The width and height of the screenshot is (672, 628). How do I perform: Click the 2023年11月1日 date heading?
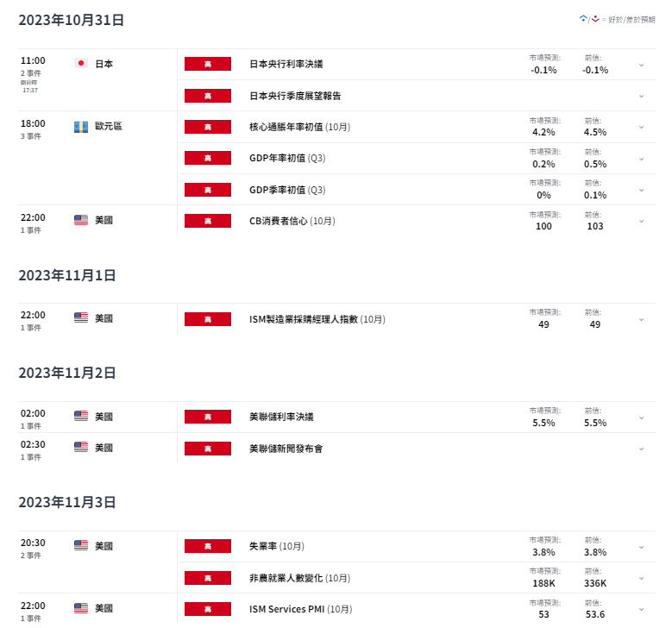tap(67, 275)
